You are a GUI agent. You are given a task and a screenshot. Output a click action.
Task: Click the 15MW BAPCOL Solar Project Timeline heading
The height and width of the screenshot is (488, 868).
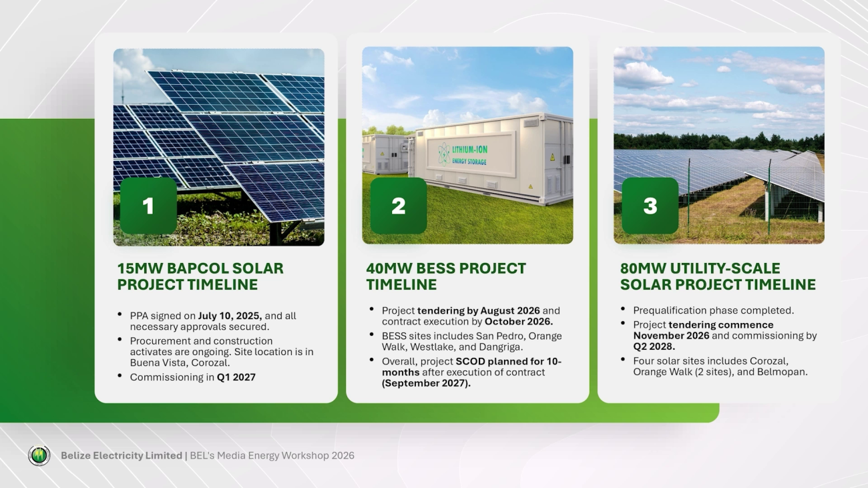(200, 276)
